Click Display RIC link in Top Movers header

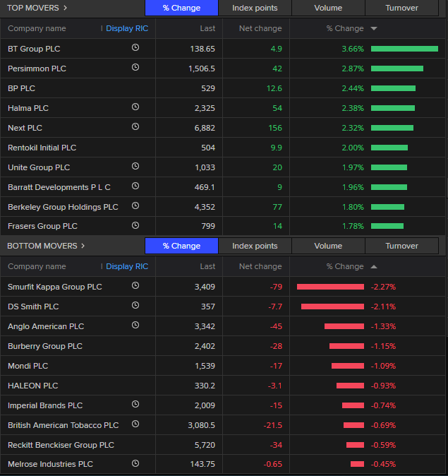tap(127, 28)
